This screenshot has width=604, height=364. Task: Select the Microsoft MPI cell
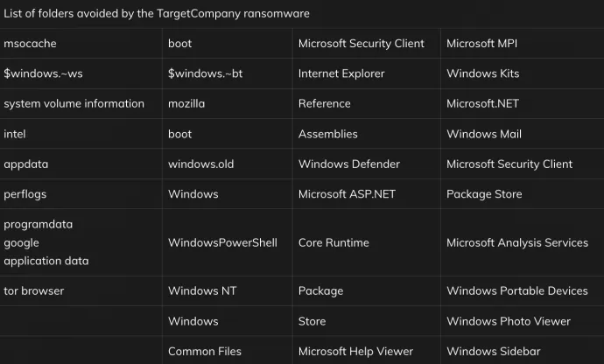(480, 43)
